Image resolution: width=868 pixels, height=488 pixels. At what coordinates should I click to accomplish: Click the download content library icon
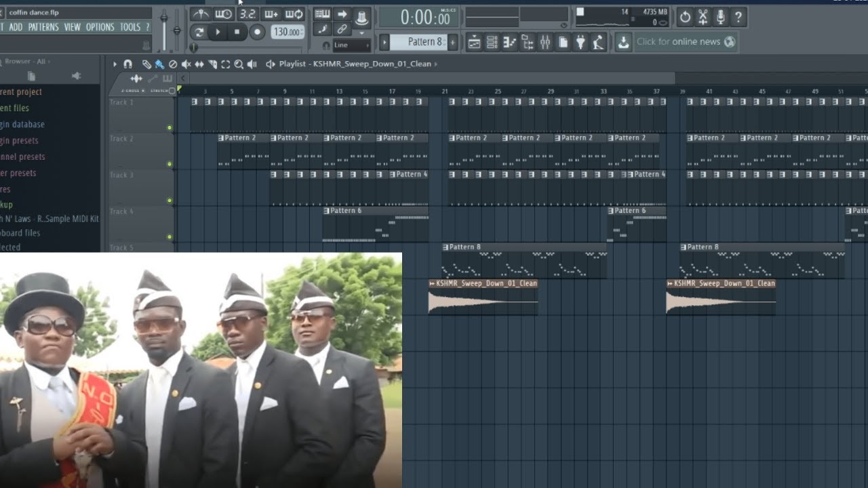pyautogui.click(x=623, y=42)
